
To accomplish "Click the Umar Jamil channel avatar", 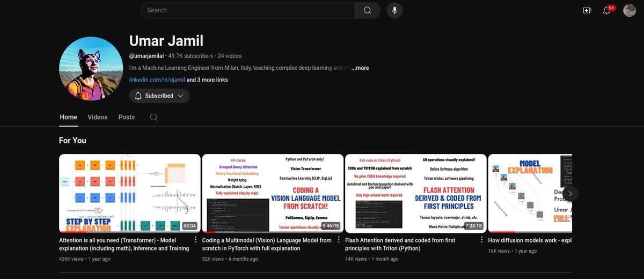I will tap(91, 69).
